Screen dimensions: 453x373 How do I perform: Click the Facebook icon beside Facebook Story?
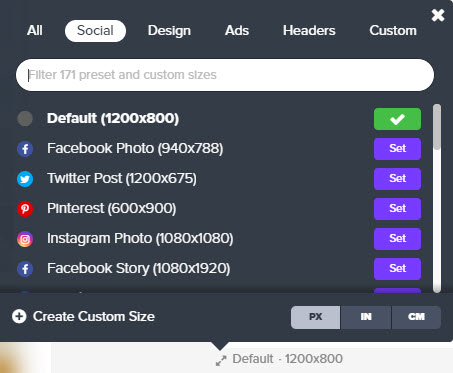[x=25, y=269]
